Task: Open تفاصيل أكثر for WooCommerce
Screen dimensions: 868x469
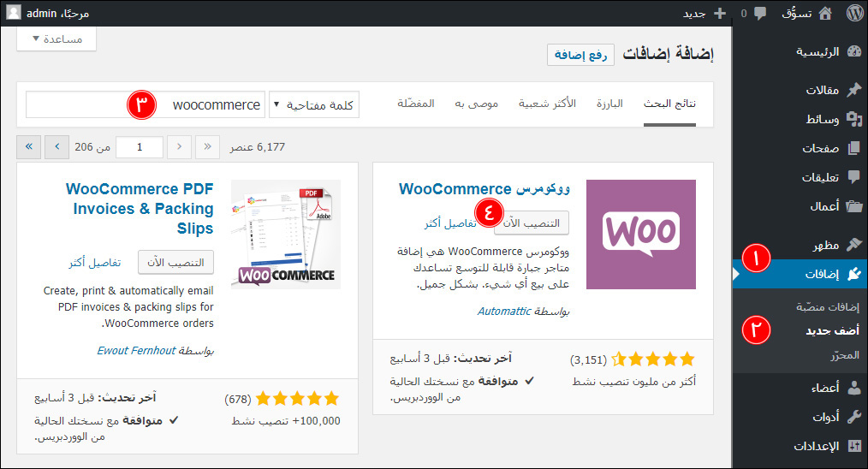Action: coord(450,223)
